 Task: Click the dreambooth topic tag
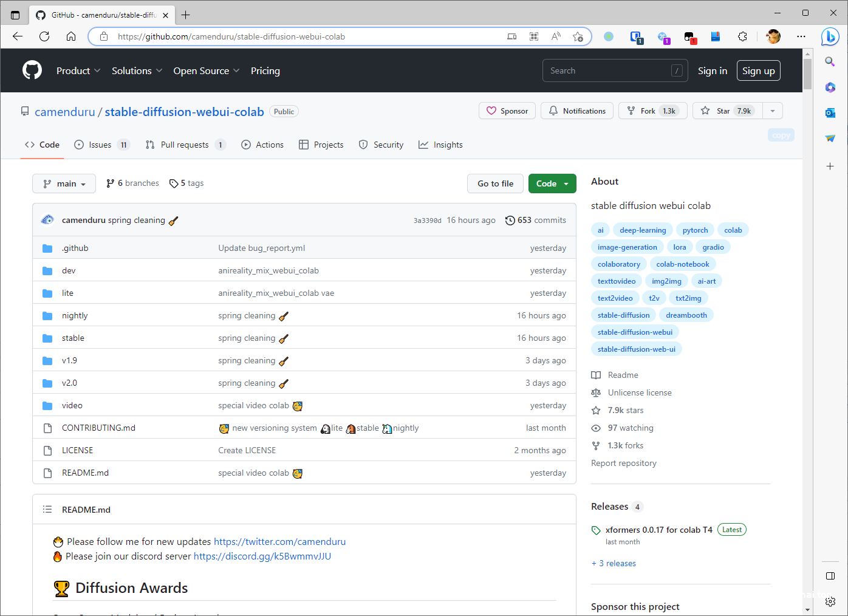(x=686, y=315)
